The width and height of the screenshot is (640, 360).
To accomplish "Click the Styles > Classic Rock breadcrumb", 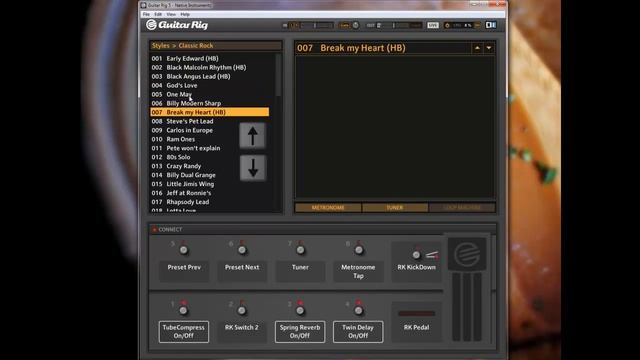I will [182, 46].
